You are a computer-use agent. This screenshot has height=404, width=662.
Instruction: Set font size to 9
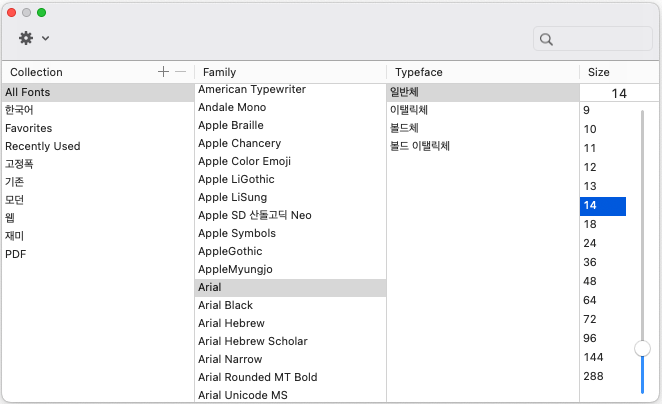603,110
